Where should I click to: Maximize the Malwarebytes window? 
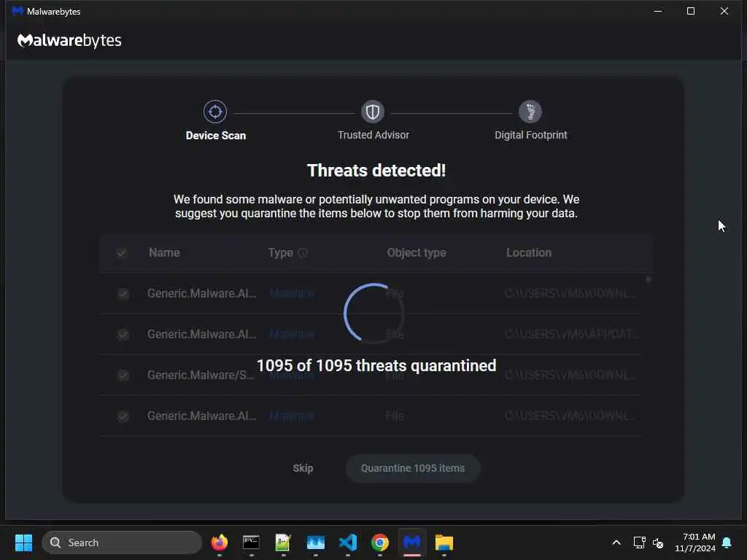coord(691,11)
